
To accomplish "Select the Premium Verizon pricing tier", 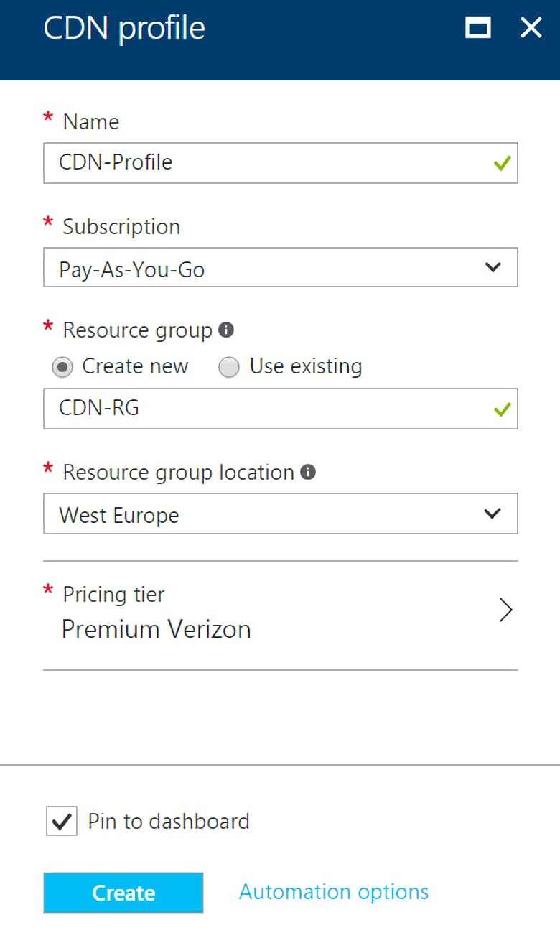I will point(157,628).
